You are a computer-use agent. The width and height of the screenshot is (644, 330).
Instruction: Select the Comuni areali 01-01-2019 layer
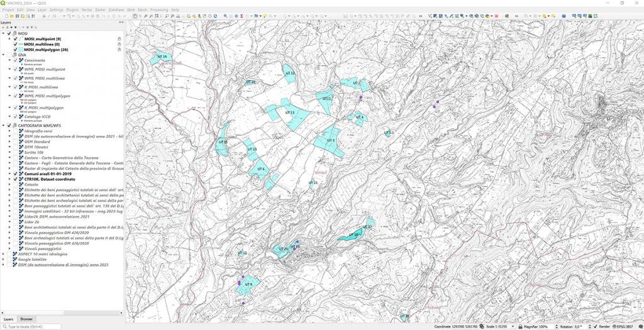pos(49,173)
